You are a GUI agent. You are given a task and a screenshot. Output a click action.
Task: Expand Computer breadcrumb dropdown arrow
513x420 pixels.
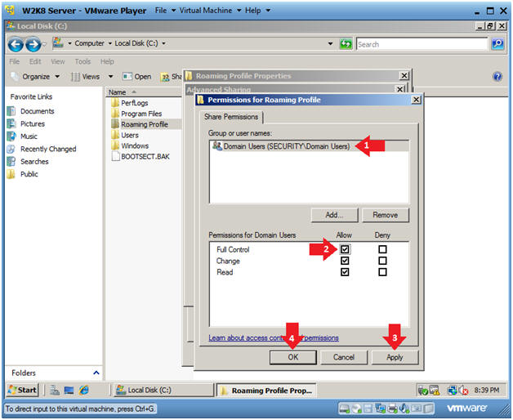pos(110,43)
